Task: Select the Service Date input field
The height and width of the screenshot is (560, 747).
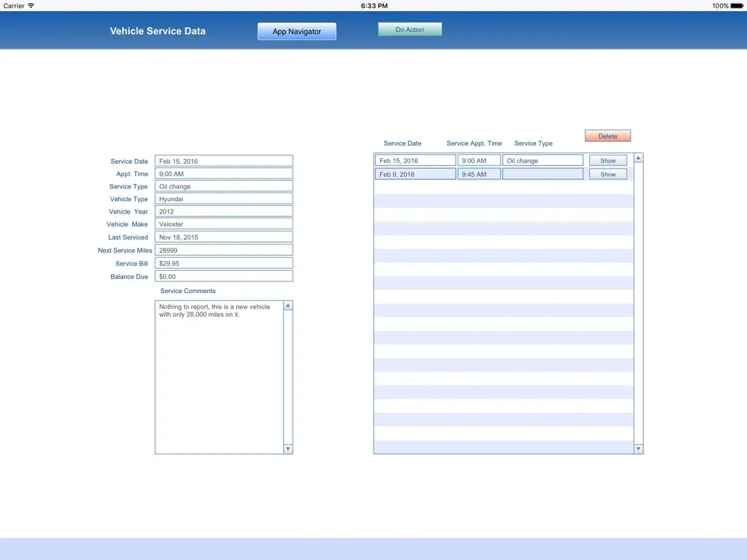Action: click(x=224, y=161)
